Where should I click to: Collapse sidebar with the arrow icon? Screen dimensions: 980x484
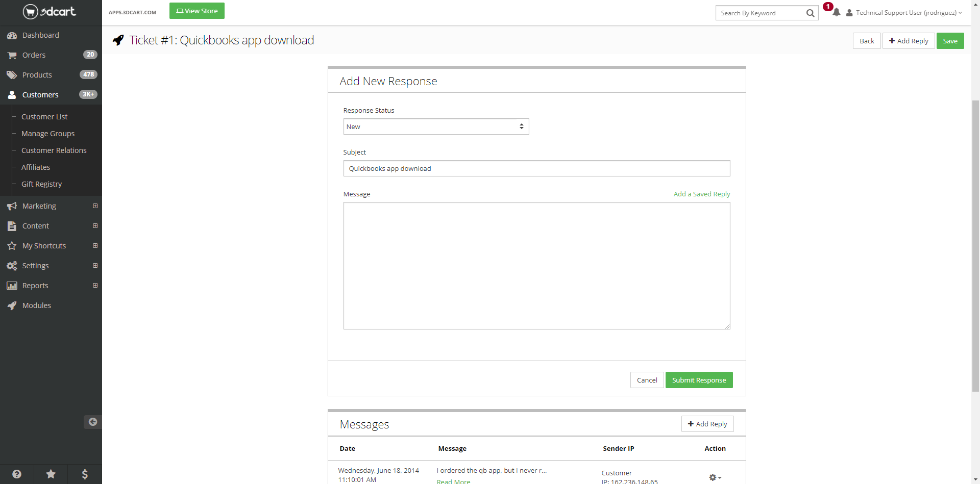(x=92, y=422)
